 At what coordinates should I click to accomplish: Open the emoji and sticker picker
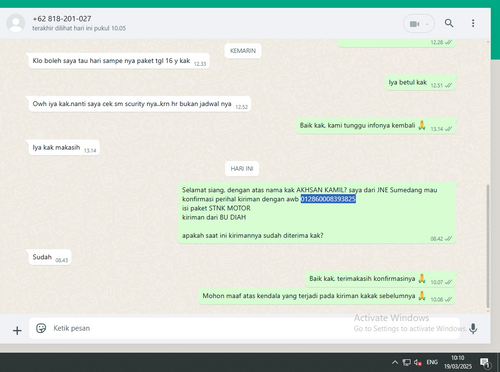tap(41, 328)
